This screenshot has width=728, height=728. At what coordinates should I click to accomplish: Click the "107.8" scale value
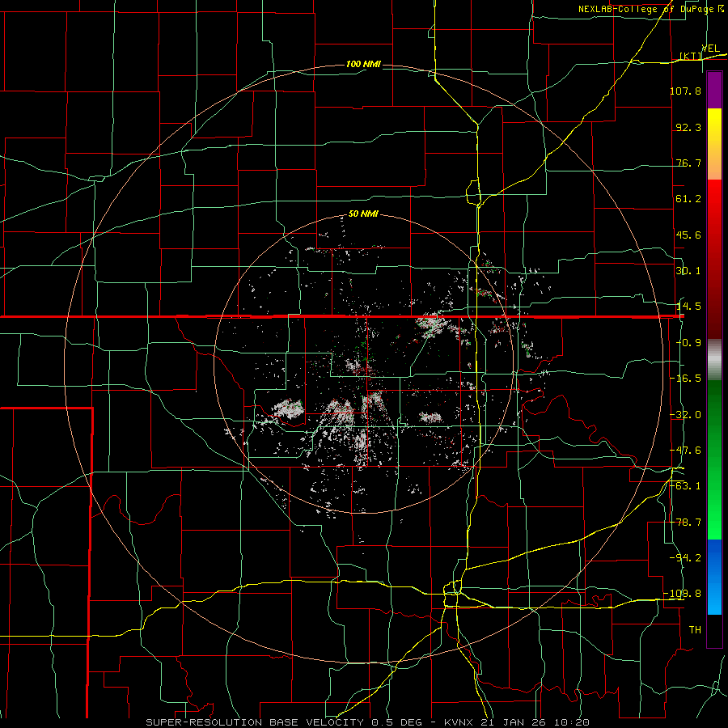pyautogui.click(x=685, y=91)
